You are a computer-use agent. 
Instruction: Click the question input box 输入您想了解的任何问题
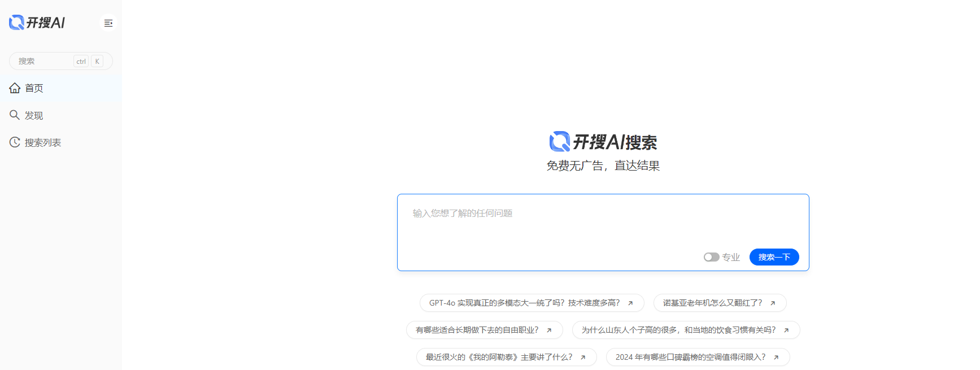[x=603, y=233]
